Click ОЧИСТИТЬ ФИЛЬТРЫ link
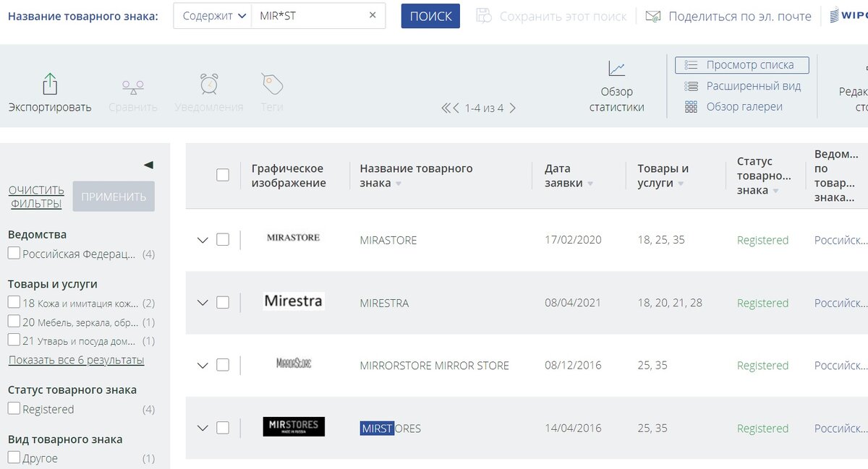868x469 pixels. pos(36,197)
